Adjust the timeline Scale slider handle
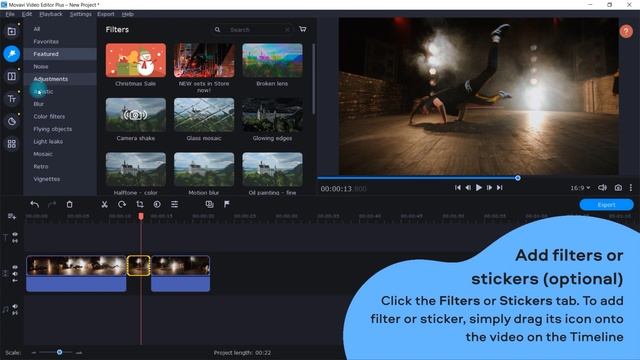 59,352
